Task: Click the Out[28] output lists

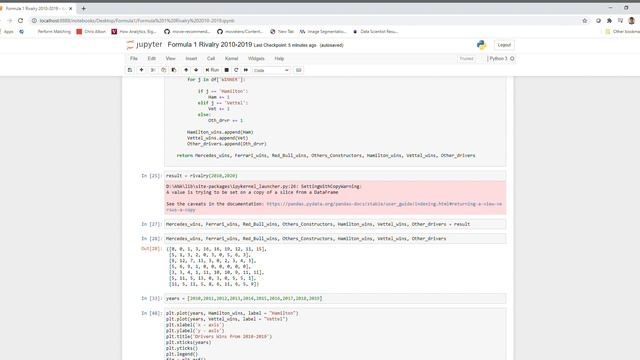Action: [216, 266]
